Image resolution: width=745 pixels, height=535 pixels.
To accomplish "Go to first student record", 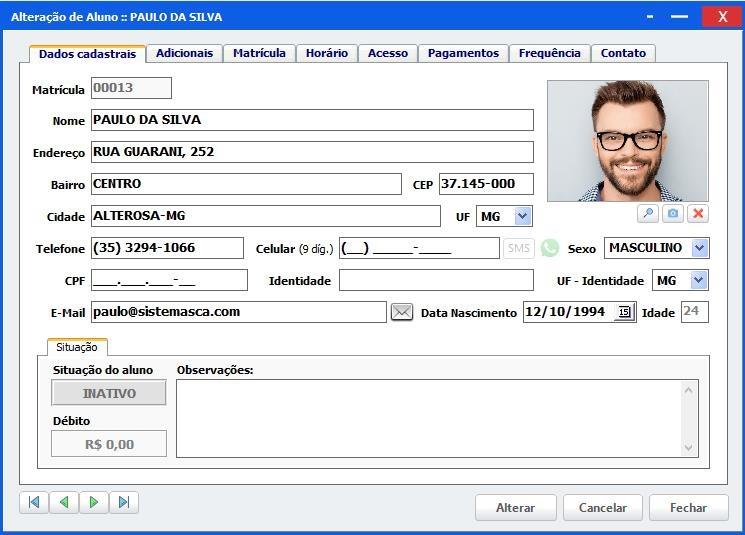I will click(x=34, y=503).
